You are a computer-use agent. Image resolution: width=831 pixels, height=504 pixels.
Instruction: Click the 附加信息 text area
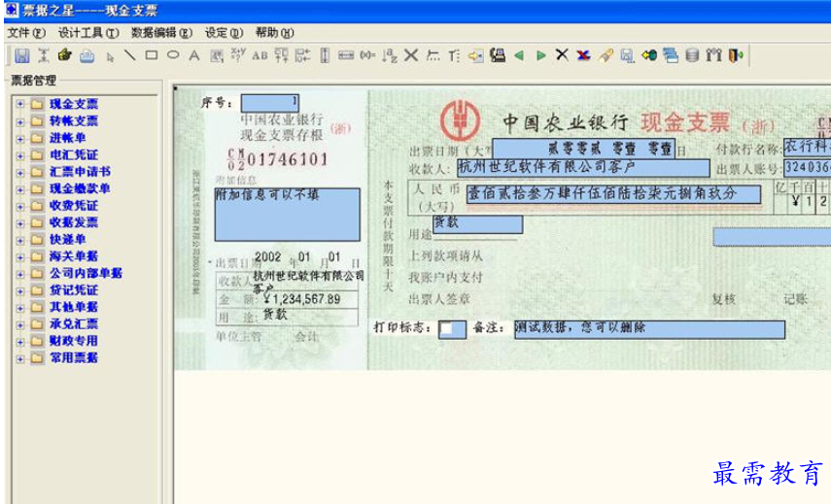coord(288,215)
